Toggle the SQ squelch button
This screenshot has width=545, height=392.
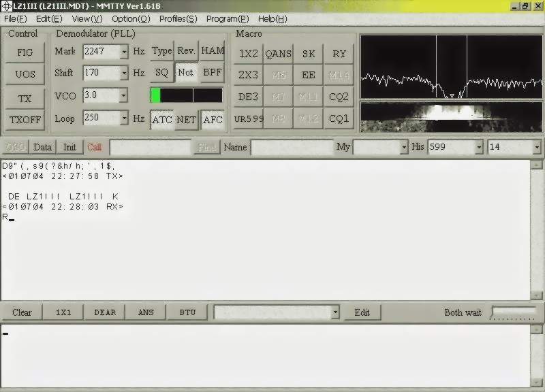[x=161, y=73]
